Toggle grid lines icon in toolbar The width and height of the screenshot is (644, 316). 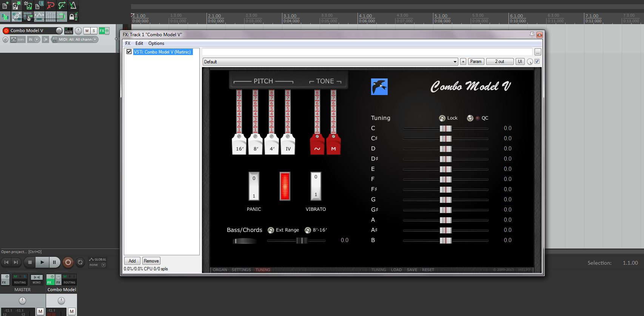click(x=50, y=17)
